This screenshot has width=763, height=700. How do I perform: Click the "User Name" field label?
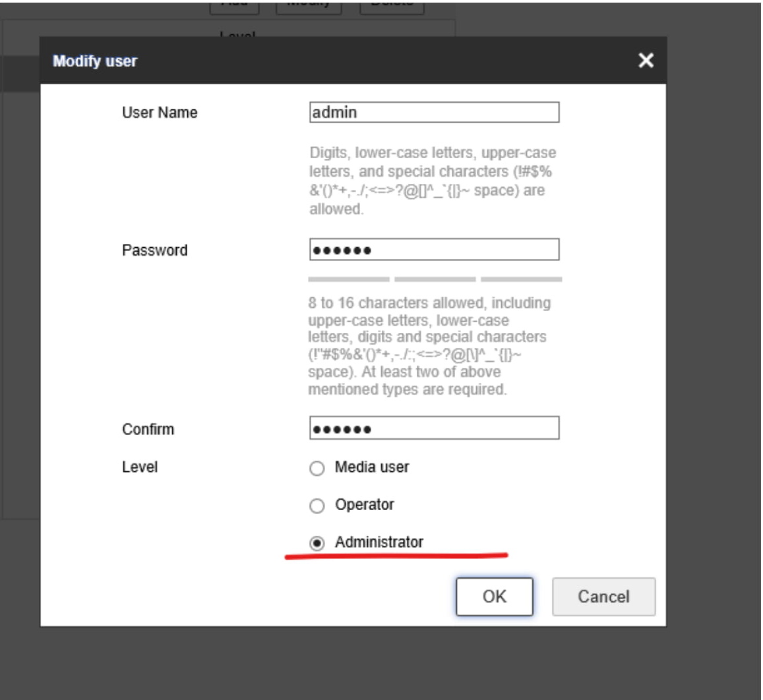pyautogui.click(x=160, y=113)
